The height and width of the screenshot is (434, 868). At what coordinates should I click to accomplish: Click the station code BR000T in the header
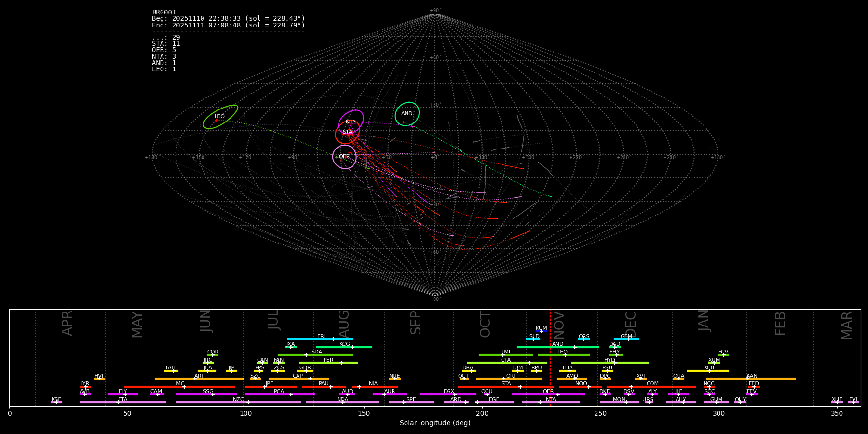(164, 13)
